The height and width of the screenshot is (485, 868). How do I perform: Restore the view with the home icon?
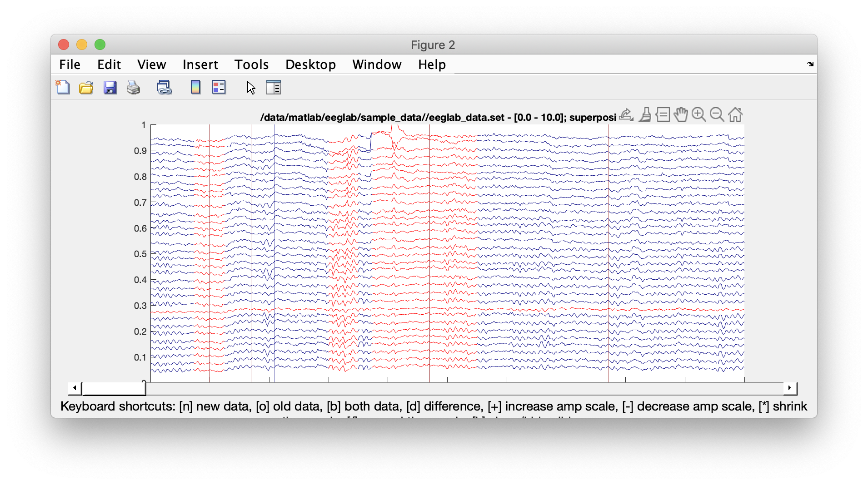click(735, 115)
